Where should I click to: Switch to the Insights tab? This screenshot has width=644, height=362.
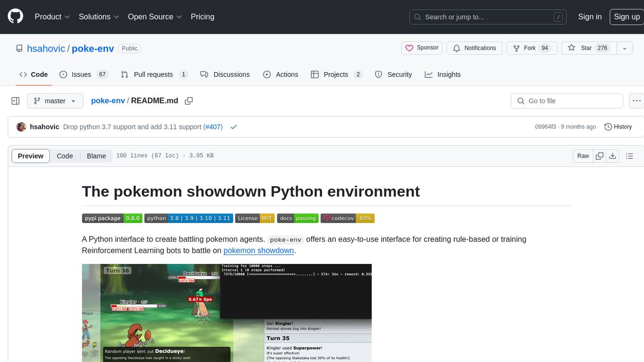click(443, 74)
